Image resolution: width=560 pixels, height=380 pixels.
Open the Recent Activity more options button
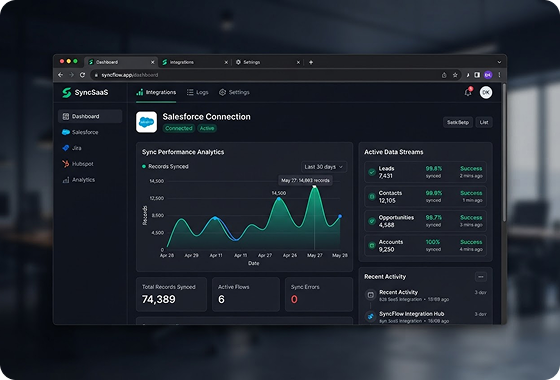(481, 277)
